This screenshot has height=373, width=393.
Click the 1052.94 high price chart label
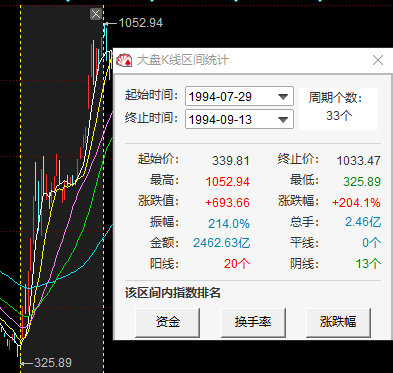point(141,23)
